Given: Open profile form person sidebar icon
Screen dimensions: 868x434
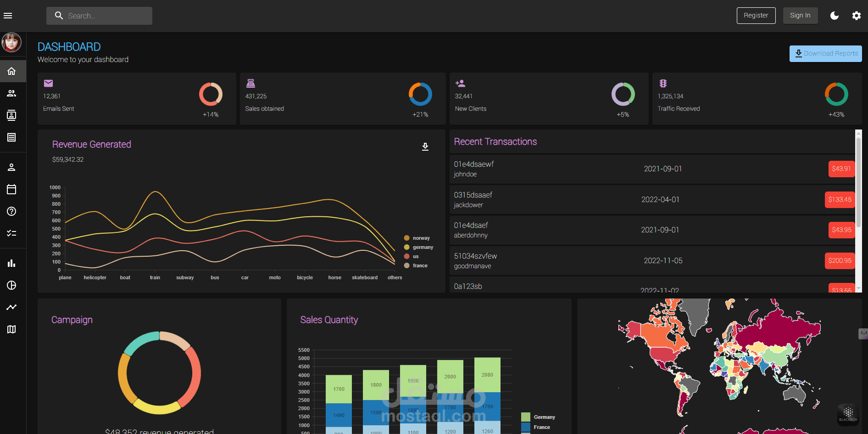Looking at the screenshot, I should (x=11, y=167).
